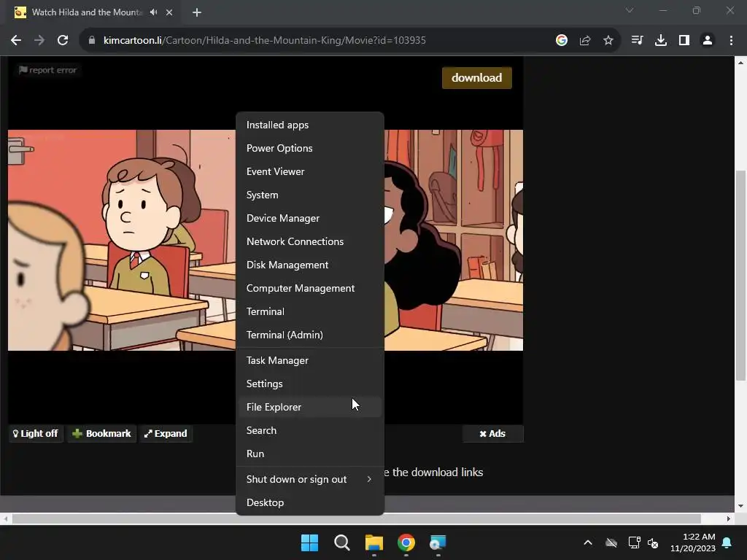Open Power Options from menu
Image resolution: width=747 pixels, height=560 pixels.
[310, 148]
